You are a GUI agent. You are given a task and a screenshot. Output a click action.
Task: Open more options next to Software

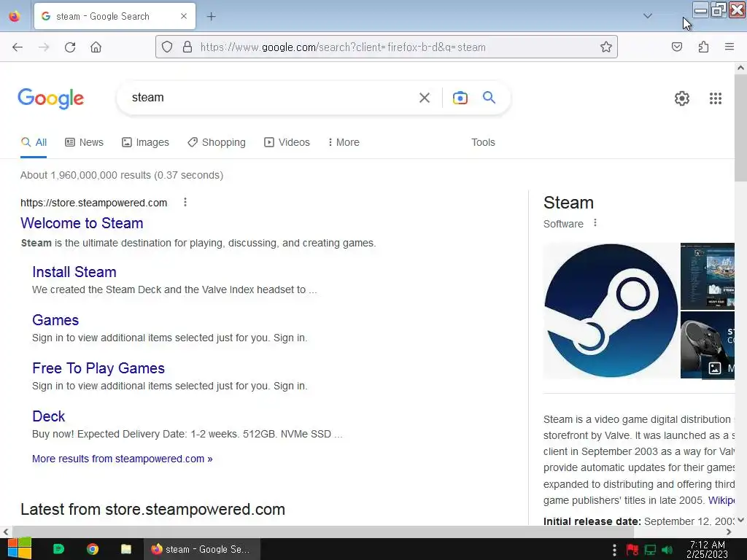pos(595,223)
